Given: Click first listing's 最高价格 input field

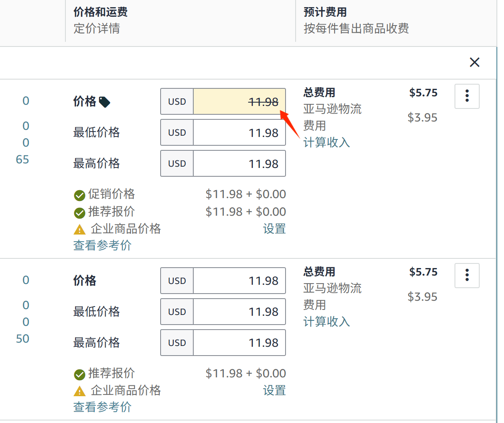Looking at the screenshot, I should 239,163.
